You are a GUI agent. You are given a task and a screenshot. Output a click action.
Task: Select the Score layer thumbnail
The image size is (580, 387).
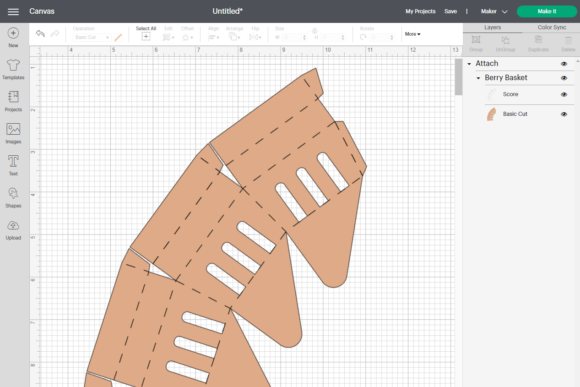tap(492, 95)
